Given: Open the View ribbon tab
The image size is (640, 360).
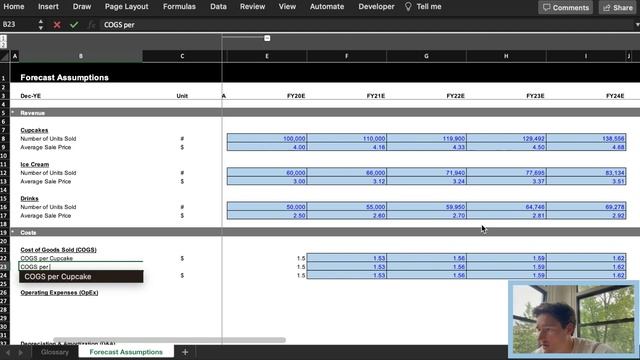Looking at the screenshot, I should 287,7.
